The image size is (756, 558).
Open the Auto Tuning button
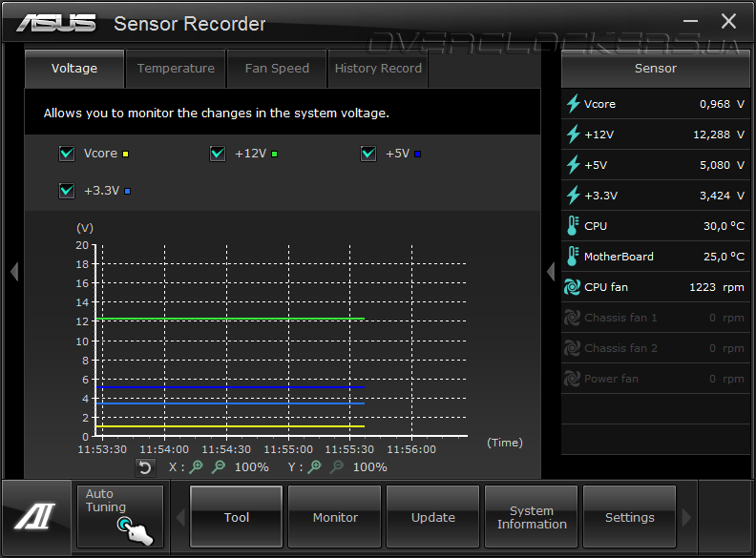120,516
